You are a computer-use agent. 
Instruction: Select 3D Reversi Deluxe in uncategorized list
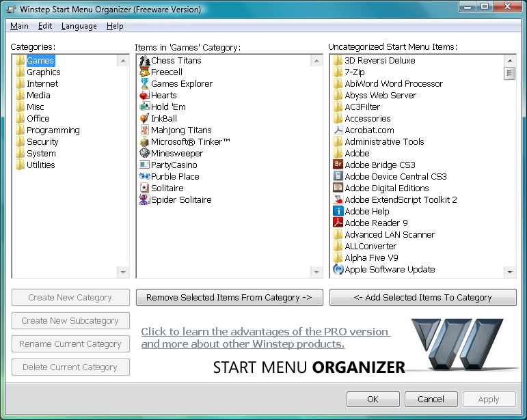coord(380,60)
